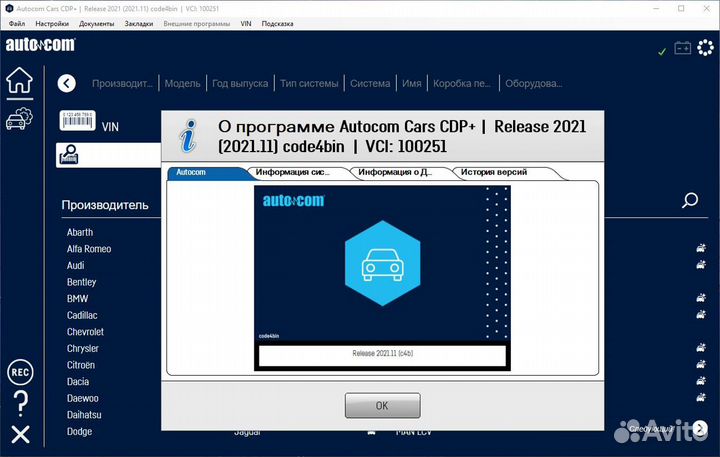Click the Год выпуска breadcrumb step
The width and height of the screenshot is (720, 457).
click(240, 84)
